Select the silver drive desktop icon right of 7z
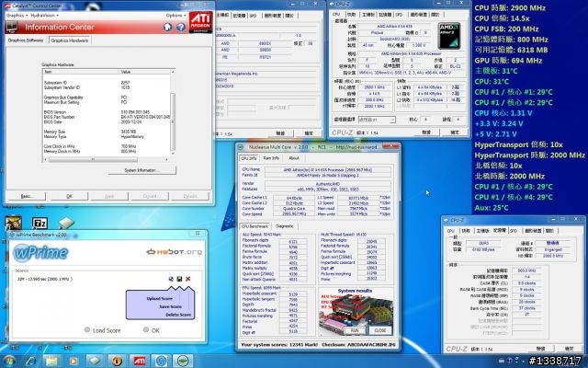This screenshot has height=368, width=588. pos(66,223)
